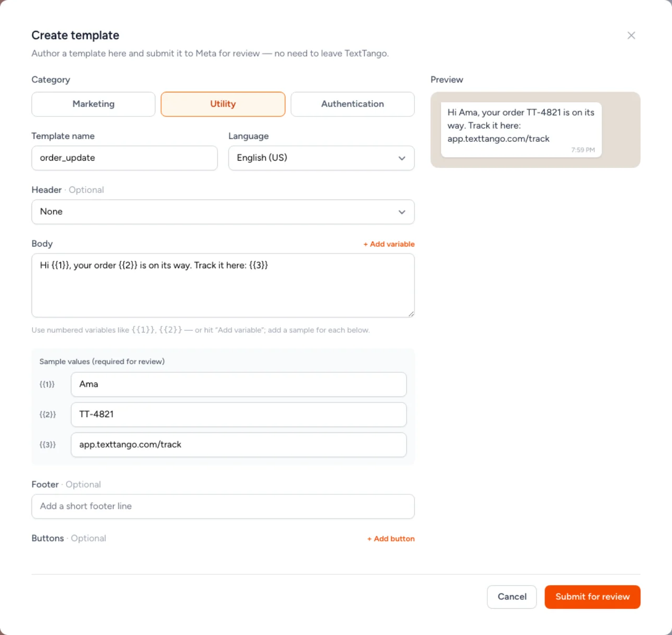Click the "Create template" heading

(75, 35)
